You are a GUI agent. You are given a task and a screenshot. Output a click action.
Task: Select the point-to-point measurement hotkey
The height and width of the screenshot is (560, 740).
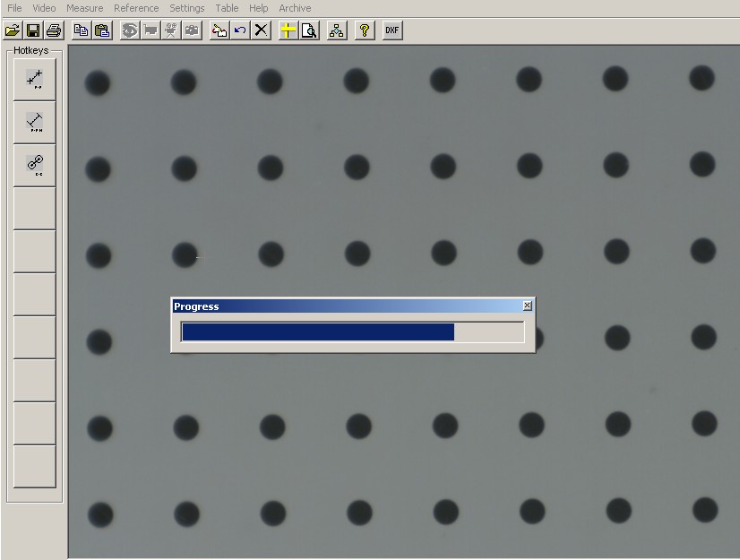click(x=35, y=80)
